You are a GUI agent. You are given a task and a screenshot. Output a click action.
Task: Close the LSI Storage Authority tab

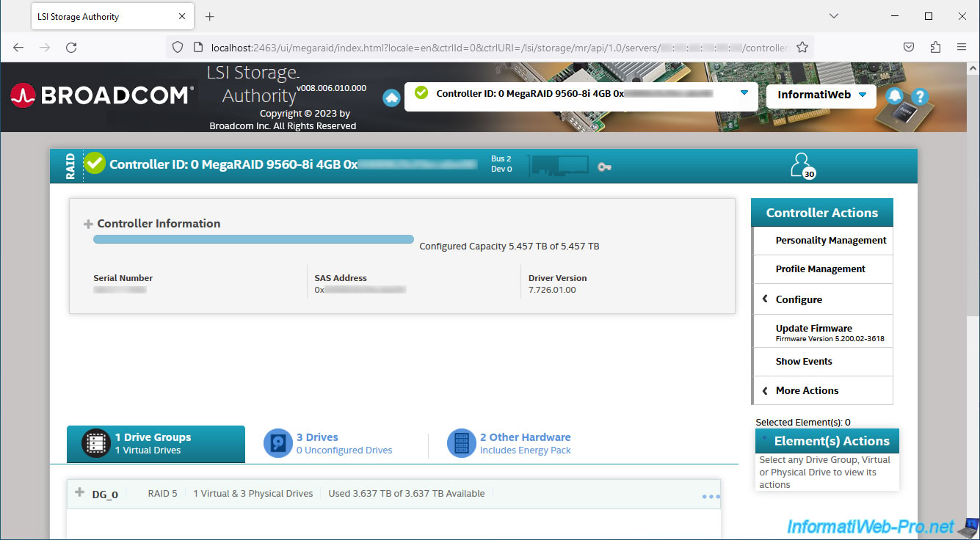click(181, 16)
